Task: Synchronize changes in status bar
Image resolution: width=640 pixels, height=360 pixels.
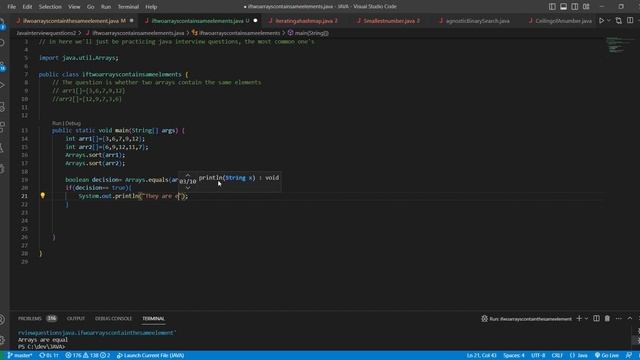Action: 49,356
